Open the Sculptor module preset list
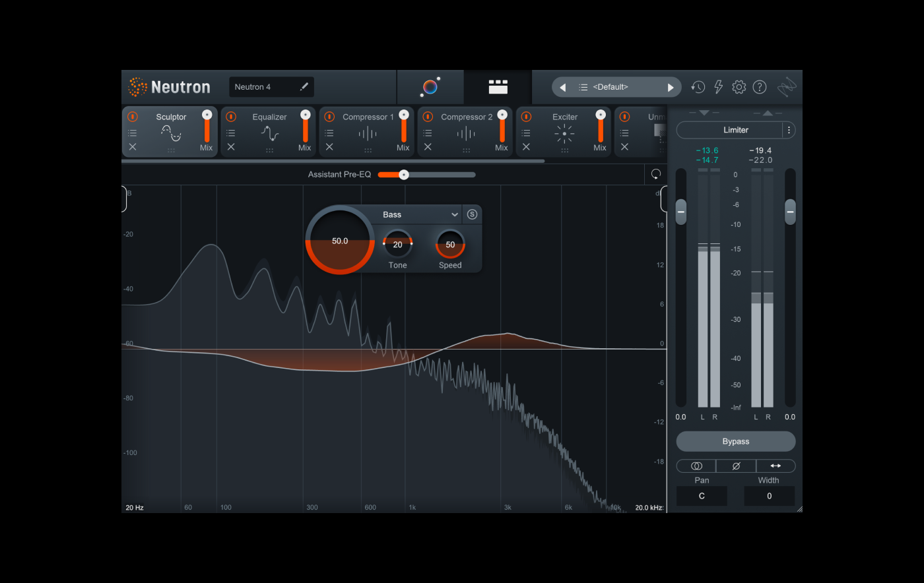 [x=133, y=133]
